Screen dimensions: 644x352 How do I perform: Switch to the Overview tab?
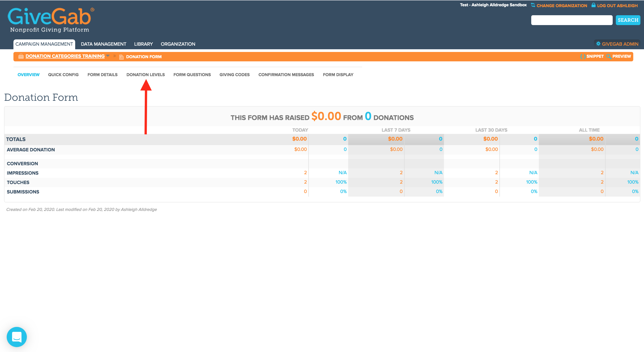(28, 75)
